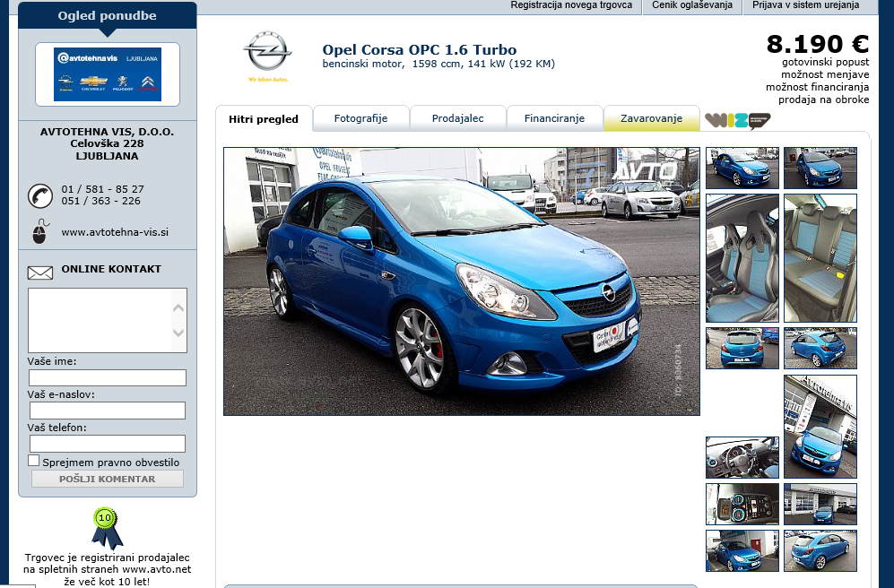Viewport: 894px width, 588px height.
Task: Open the Prodajalec tab
Action: (458, 118)
